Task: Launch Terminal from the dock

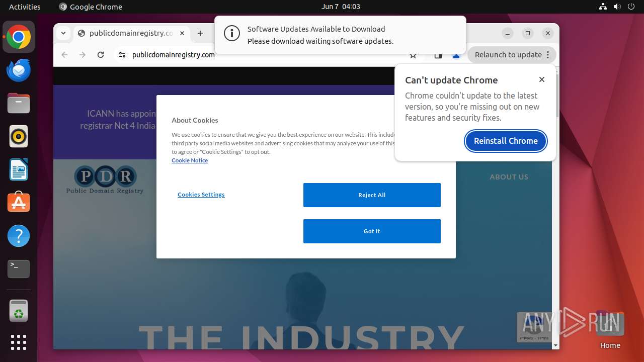Action: pos(19,269)
